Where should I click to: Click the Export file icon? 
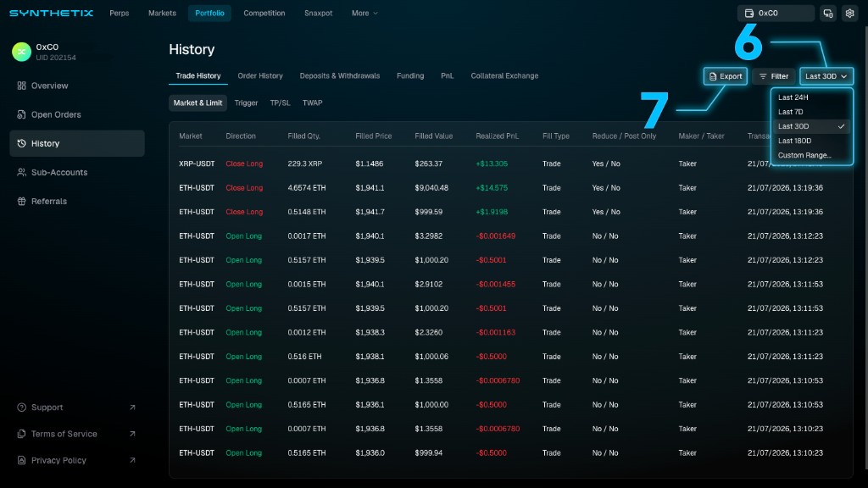coord(713,76)
